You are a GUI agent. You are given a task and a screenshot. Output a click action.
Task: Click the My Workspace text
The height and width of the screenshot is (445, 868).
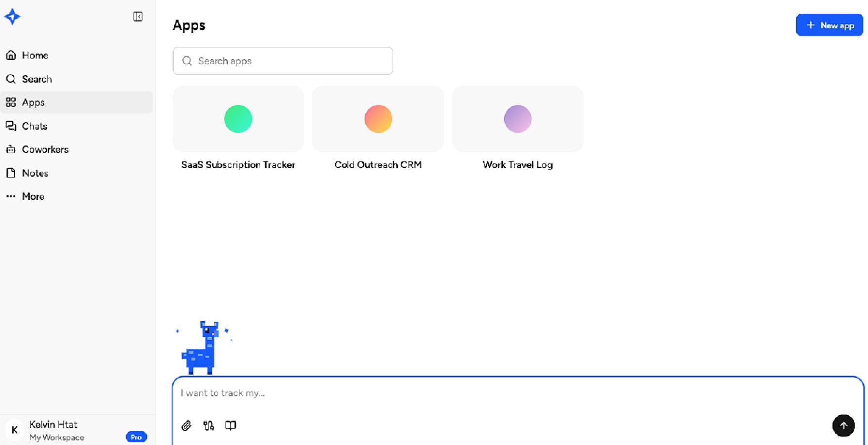click(x=57, y=438)
